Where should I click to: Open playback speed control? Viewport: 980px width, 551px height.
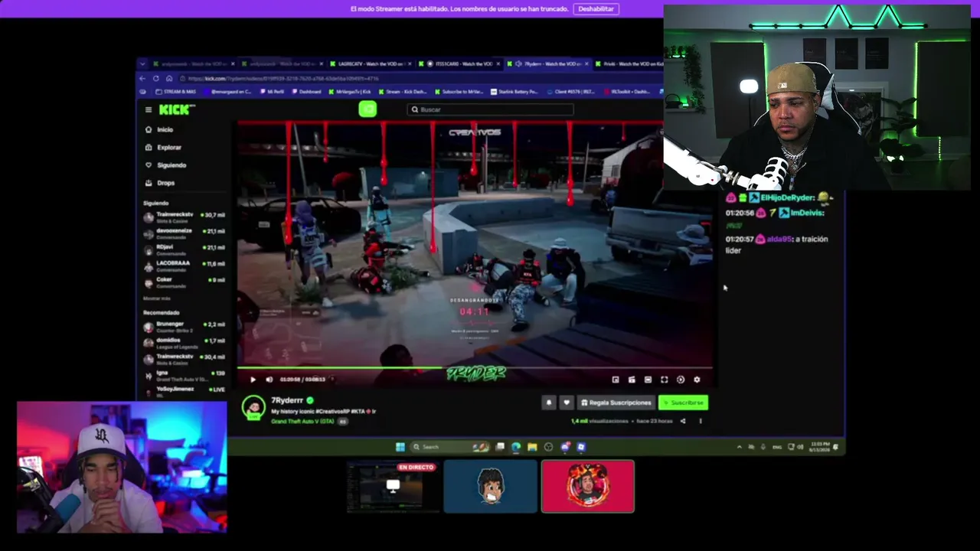(x=681, y=380)
